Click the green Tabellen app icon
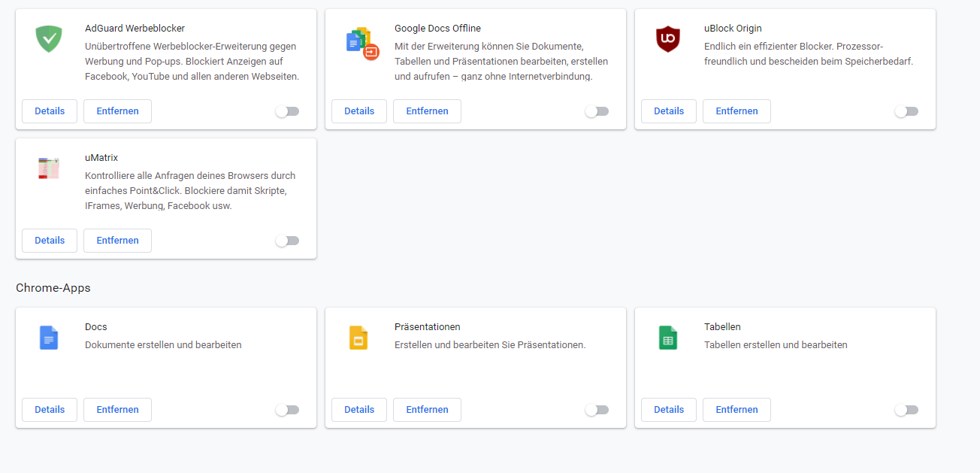Image resolution: width=980 pixels, height=473 pixels. (667, 338)
